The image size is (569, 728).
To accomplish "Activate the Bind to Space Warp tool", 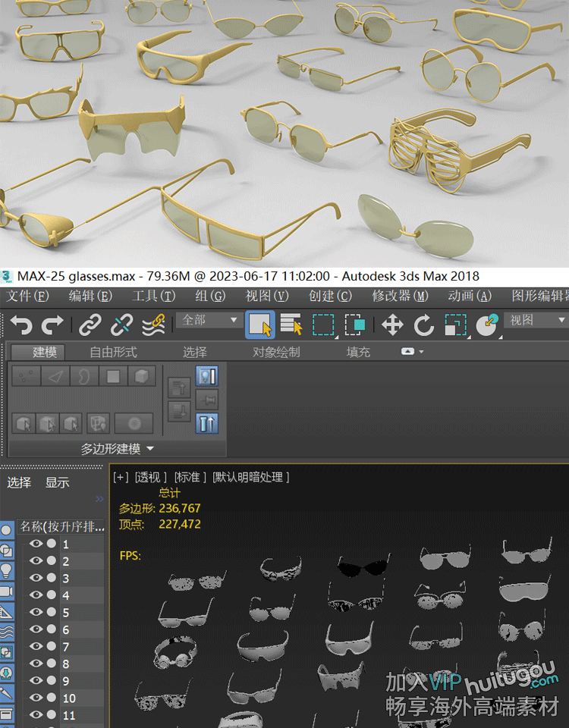I will coord(153,325).
